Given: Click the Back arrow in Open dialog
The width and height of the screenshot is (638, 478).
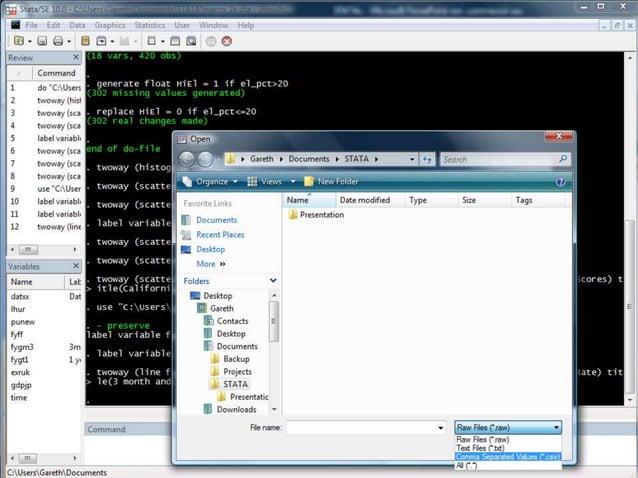Looking at the screenshot, I should click(x=187, y=159).
